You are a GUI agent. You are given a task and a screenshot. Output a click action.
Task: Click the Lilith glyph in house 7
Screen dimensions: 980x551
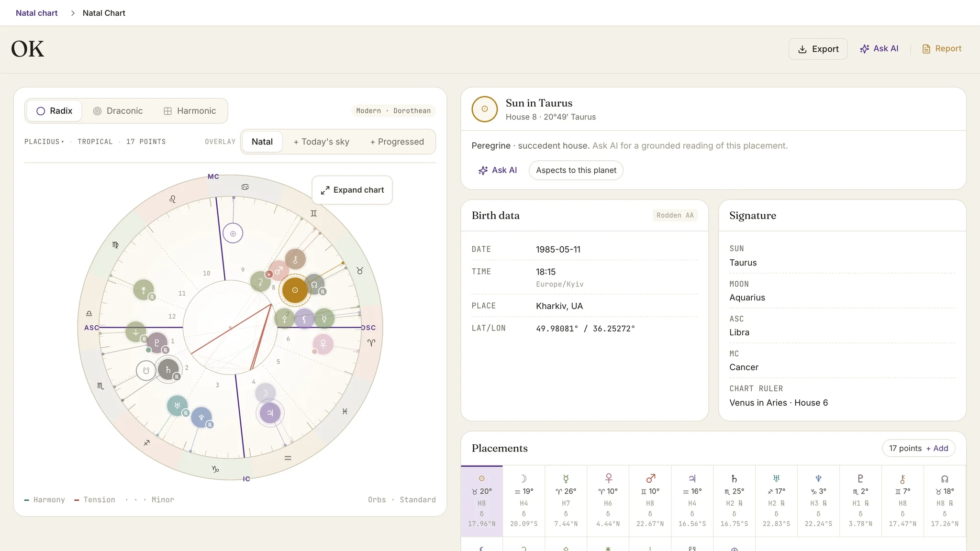(x=304, y=319)
